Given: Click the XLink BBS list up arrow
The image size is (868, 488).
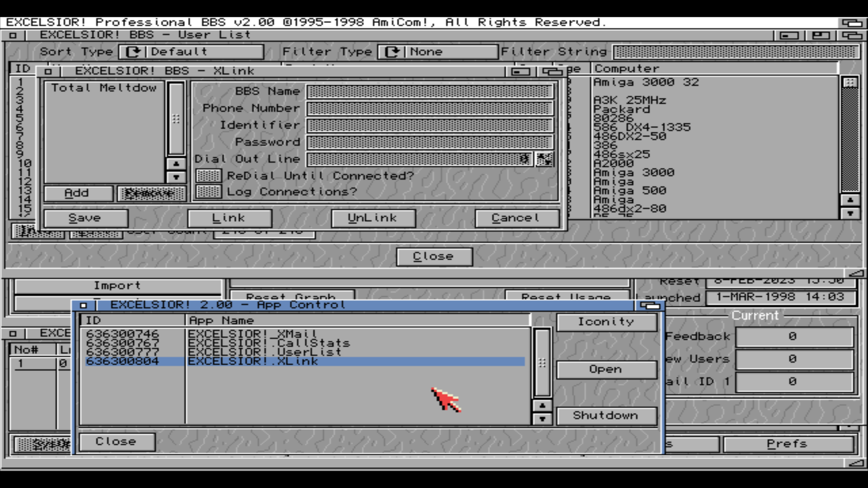Looking at the screenshot, I should point(176,164).
